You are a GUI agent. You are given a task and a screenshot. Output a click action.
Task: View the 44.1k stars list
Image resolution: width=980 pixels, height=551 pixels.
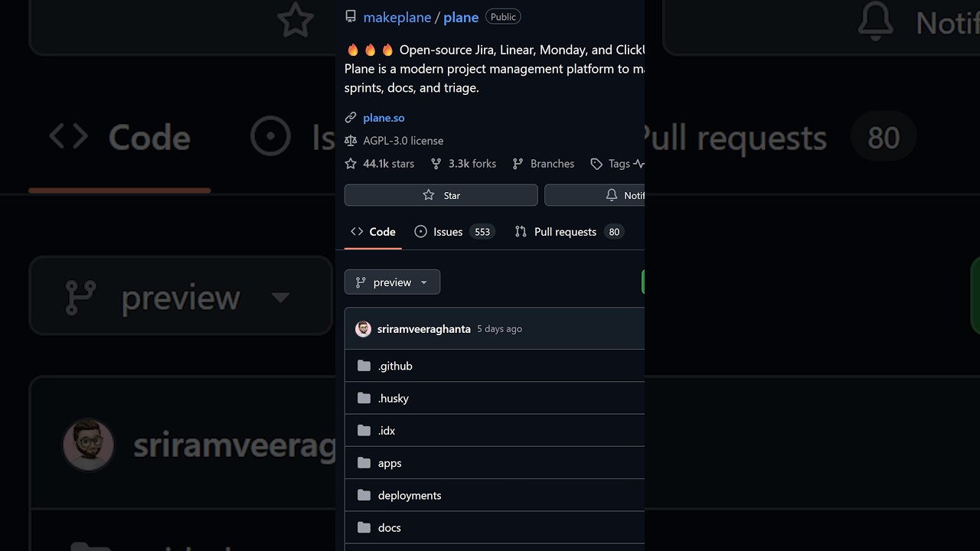(389, 164)
